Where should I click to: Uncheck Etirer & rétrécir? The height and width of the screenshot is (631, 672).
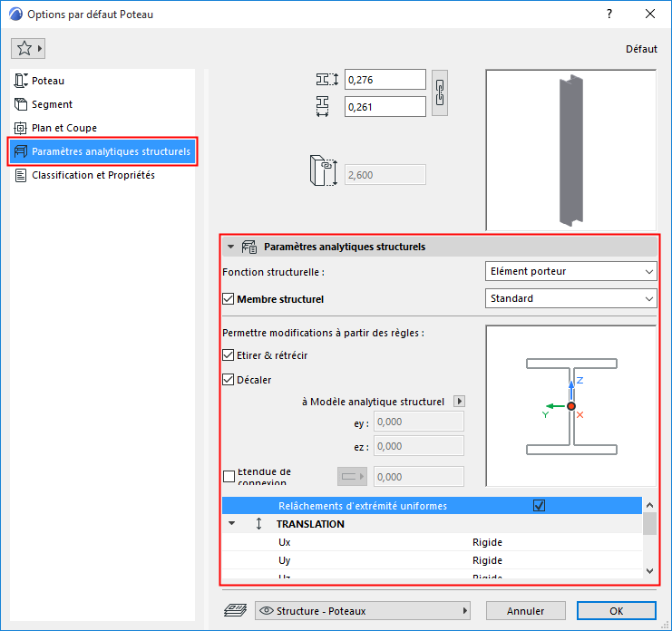[x=228, y=354]
